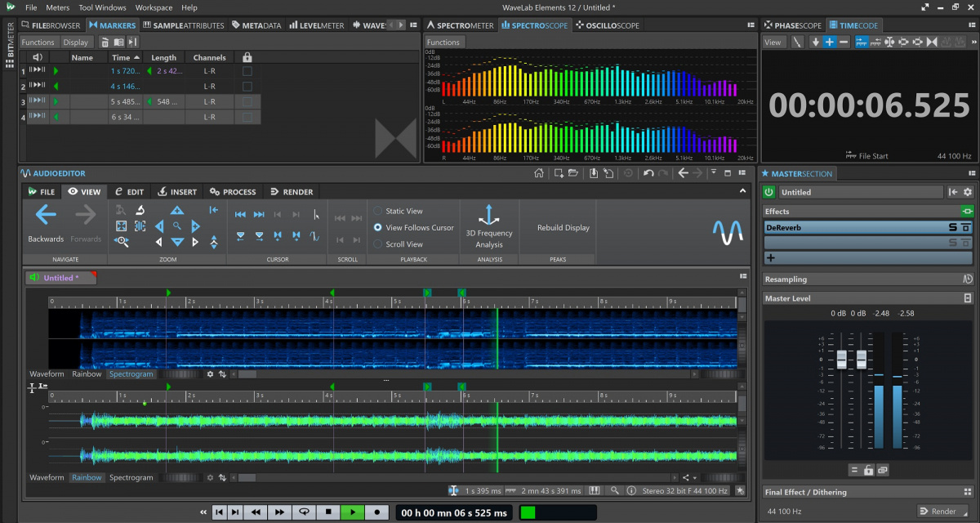
Task: Switch to the PROCESS tab
Action: tap(233, 191)
